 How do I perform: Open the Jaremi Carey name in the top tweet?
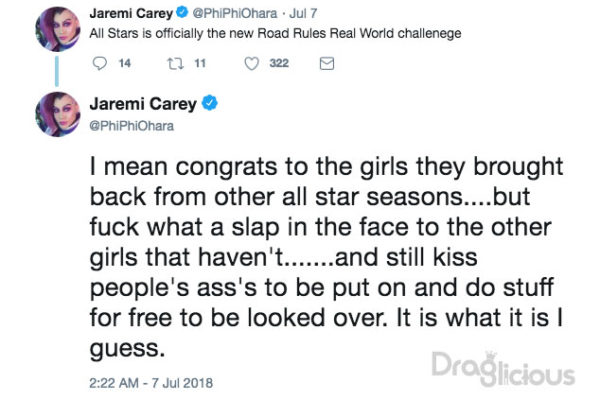(131, 13)
